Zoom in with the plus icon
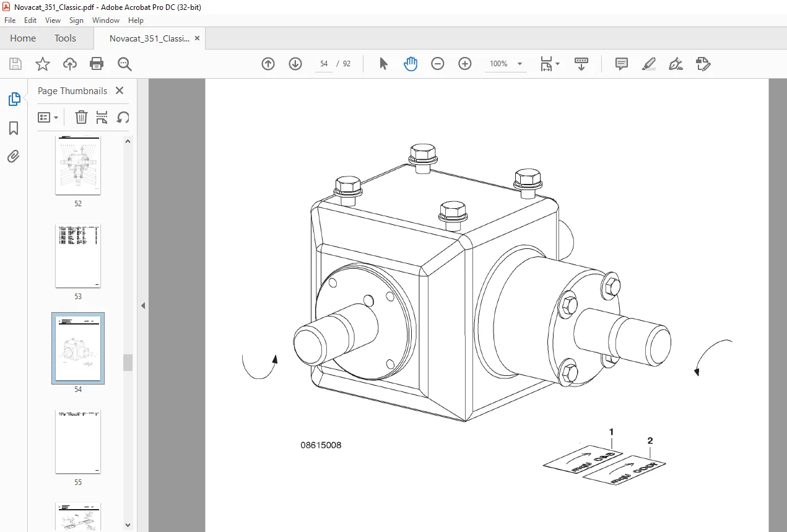 tap(465, 64)
